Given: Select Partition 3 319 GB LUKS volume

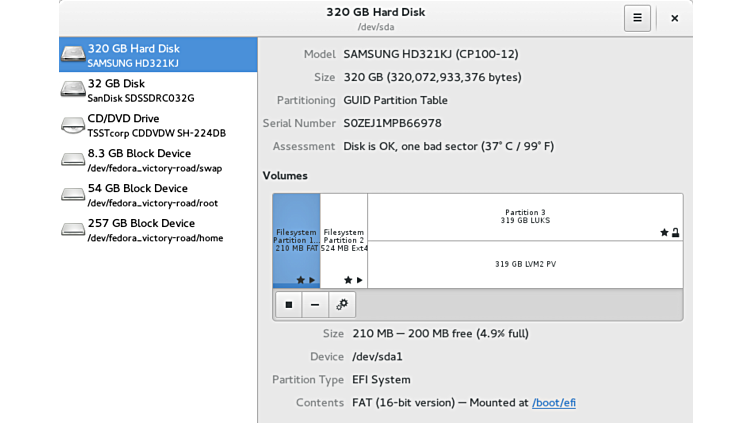Looking at the screenshot, I should [525, 217].
